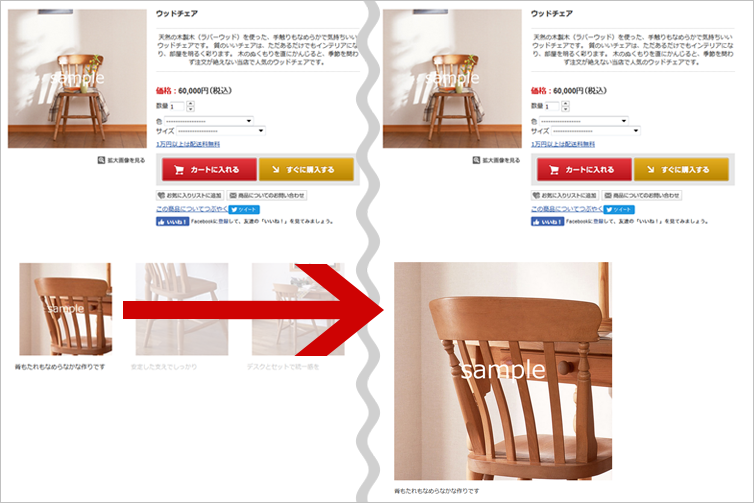
Task: Open the left サイズ dropdown
Action: pos(221,131)
